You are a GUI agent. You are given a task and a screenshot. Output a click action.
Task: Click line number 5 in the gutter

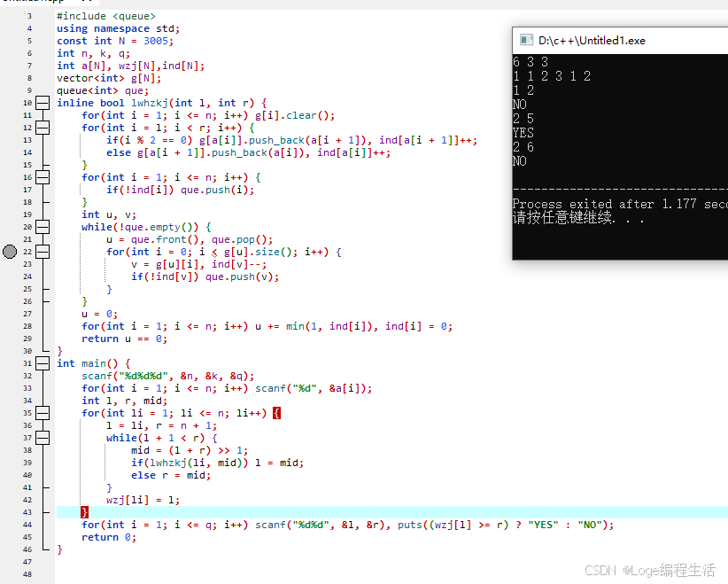point(29,41)
